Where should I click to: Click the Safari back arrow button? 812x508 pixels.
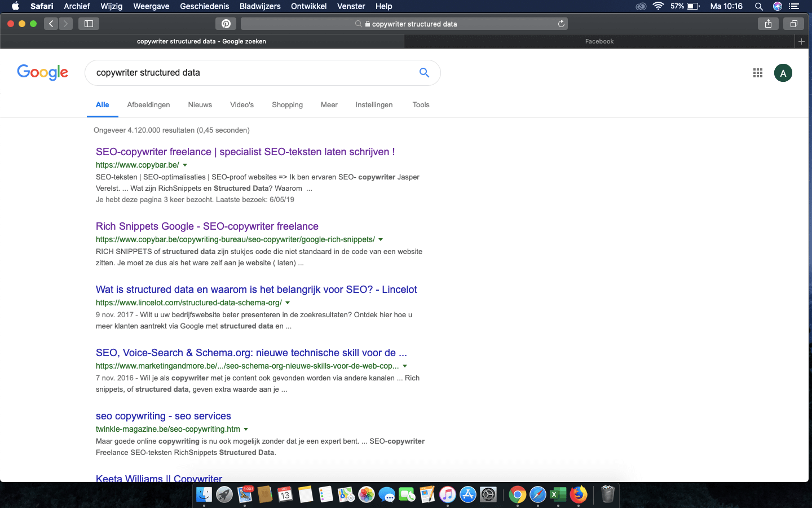(x=51, y=24)
